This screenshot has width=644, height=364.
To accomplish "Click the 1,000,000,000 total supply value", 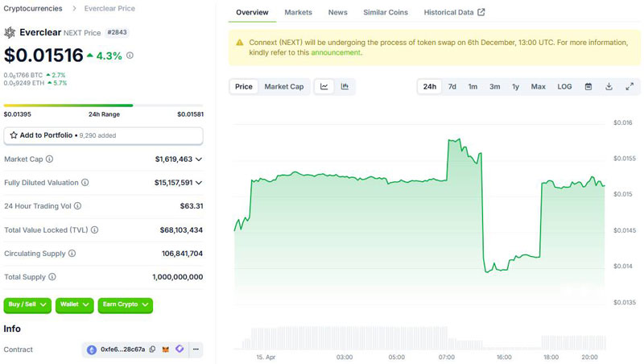I will click(x=177, y=277).
